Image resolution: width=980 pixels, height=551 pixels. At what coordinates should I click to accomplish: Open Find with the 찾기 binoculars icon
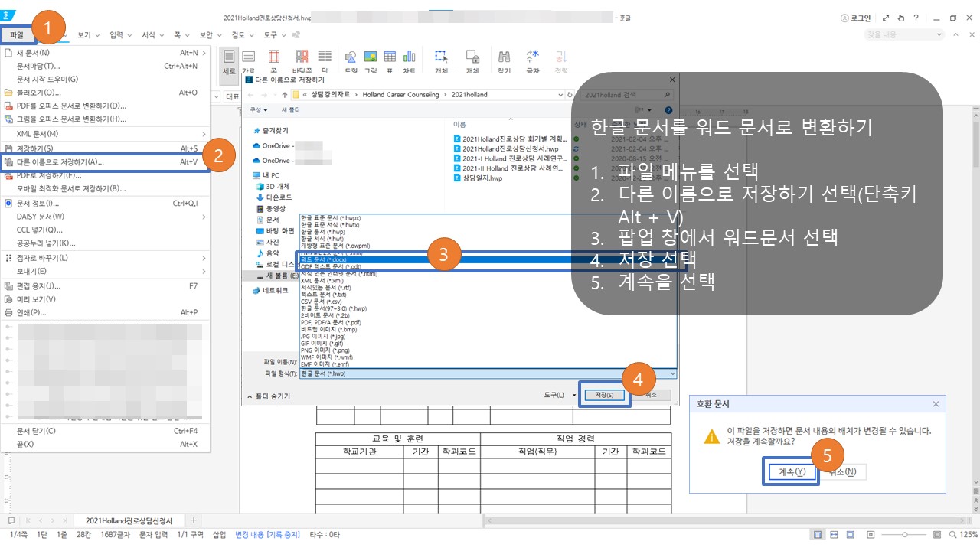point(504,56)
